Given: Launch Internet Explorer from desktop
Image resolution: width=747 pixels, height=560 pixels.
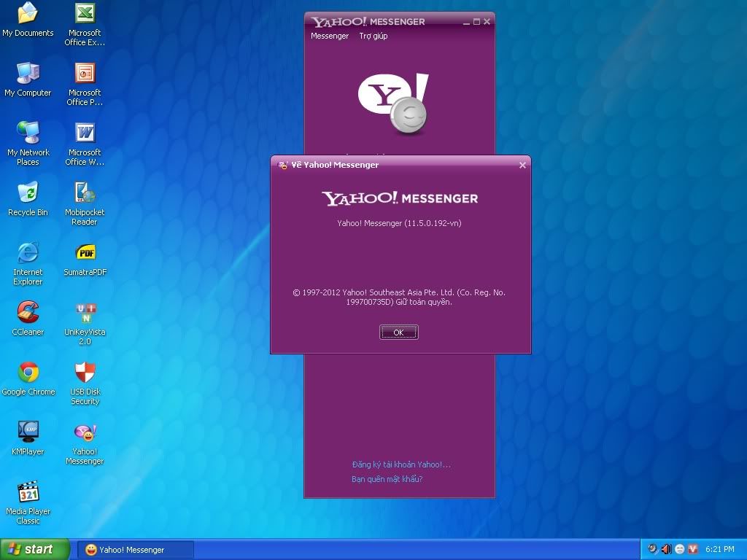Looking at the screenshot, I should pos(28,264).
